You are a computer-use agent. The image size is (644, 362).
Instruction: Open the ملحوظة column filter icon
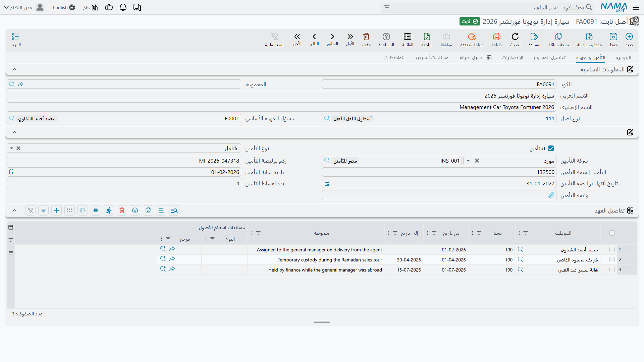pyautogui.click(x=258, y=233)
